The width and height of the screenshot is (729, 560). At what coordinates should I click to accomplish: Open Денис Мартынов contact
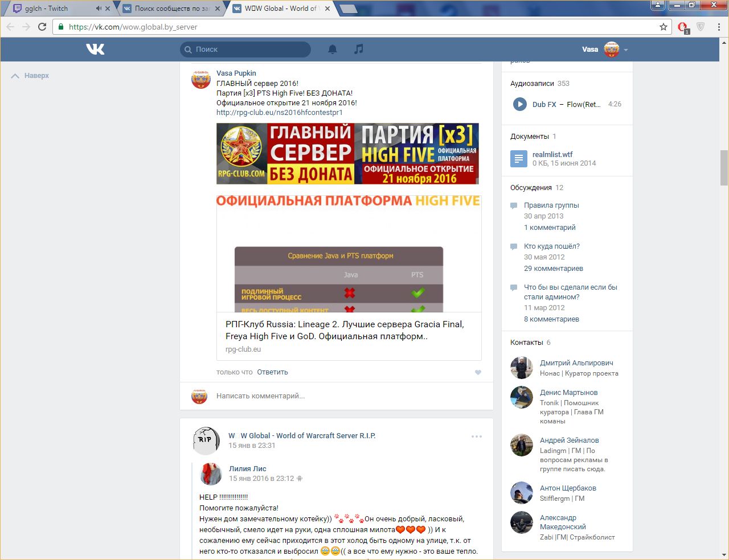pyautogui.click(x=569, y=393)
